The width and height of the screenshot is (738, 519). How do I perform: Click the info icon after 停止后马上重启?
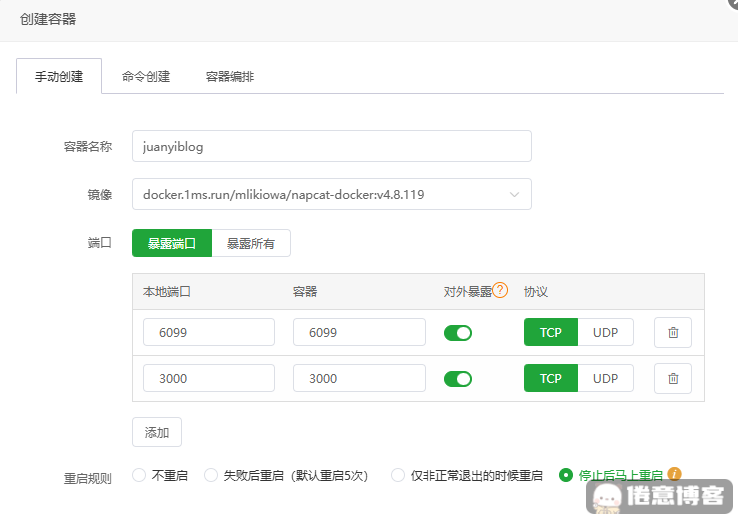[675, 474]
